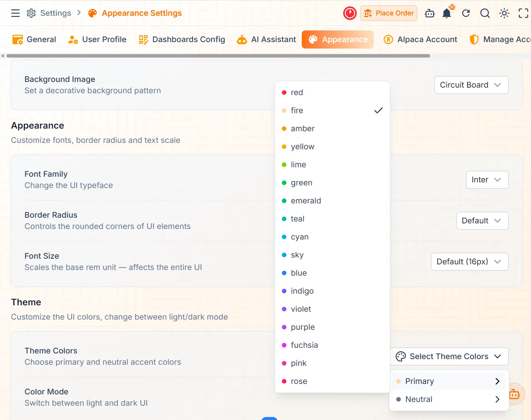The image size is (531, 420).
Task: Choose the fire primary color
Action: (x=332, y=111)
